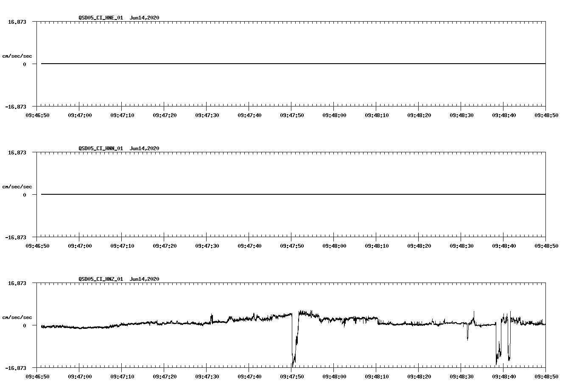Click the small dip near 09:48:31 on HNZ trace

tap(467, 332)
